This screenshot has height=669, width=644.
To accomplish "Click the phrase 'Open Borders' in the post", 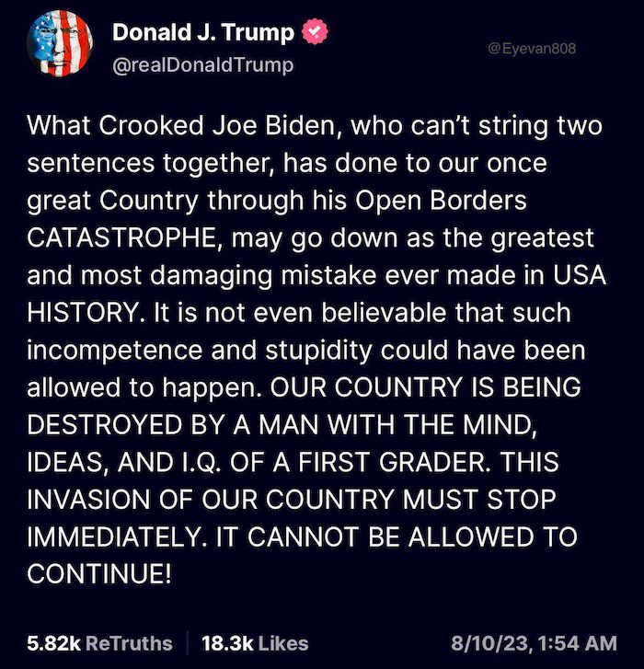I will [x=441, y=201].
